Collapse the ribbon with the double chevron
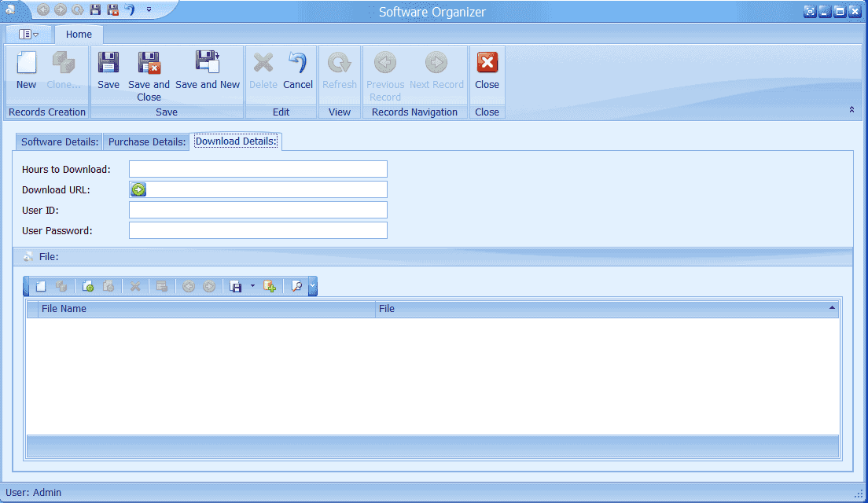Image resolution: width=868 pixels, height=503 pixels. pos(851,110)
